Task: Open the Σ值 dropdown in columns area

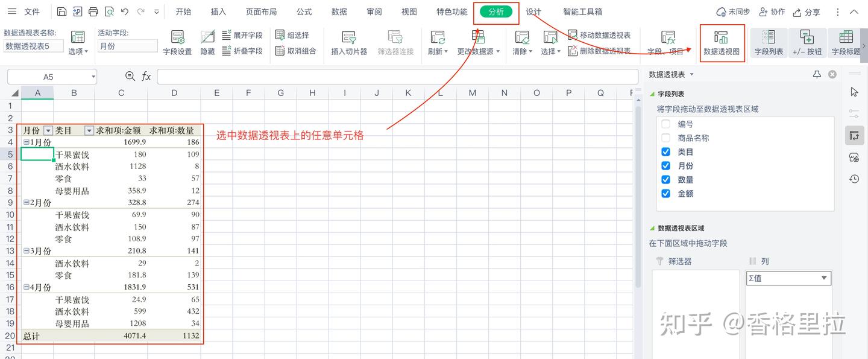Action: (824, 278)
